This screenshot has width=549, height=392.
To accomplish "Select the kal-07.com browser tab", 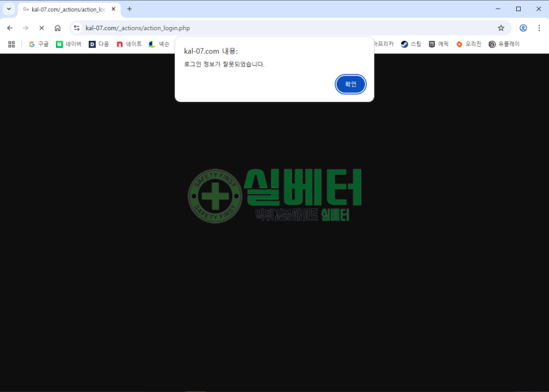I will [69, 9].
